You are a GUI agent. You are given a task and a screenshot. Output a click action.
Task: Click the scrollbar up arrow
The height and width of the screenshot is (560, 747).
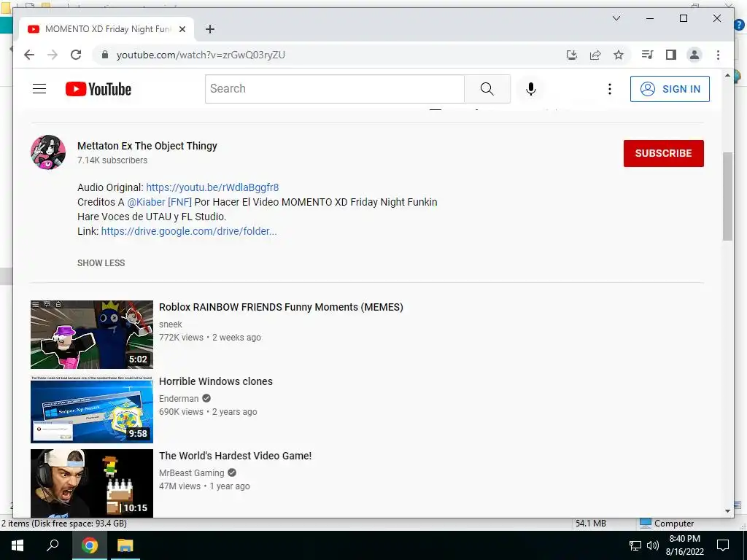tap(727, 76)
